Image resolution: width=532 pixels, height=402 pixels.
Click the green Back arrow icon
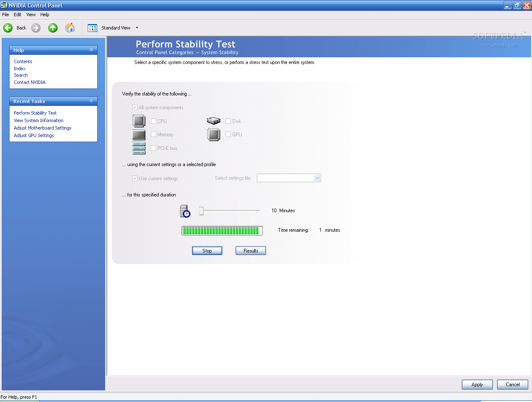[x=8, y=28]
